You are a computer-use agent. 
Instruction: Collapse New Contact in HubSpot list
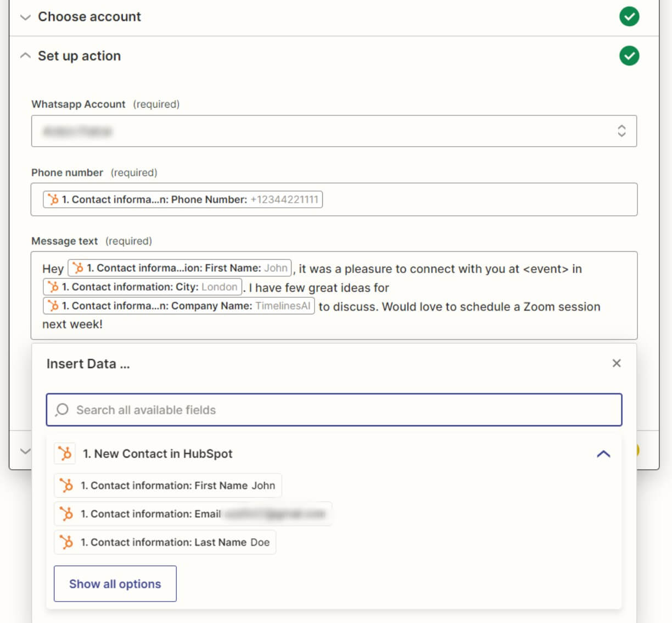pyautogui.click(x=603, y=454)
